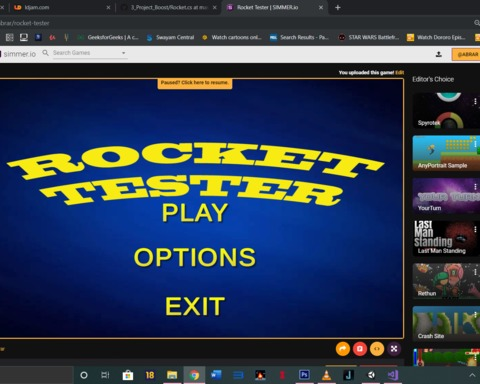Click OPTIONS in the game menu
Screen dimensions: 480x384
(x=195, y=257)
